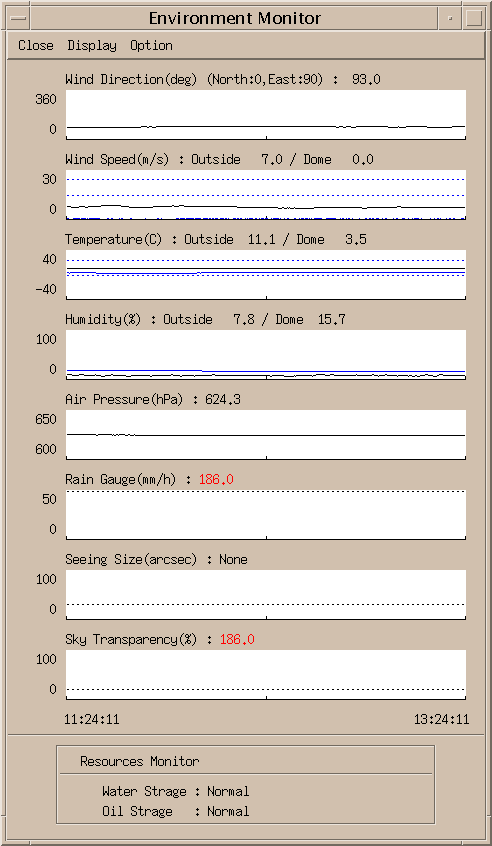Click the Oil Strage Normal status
This screenshot has width=492, height=846.
coord(228,811)
